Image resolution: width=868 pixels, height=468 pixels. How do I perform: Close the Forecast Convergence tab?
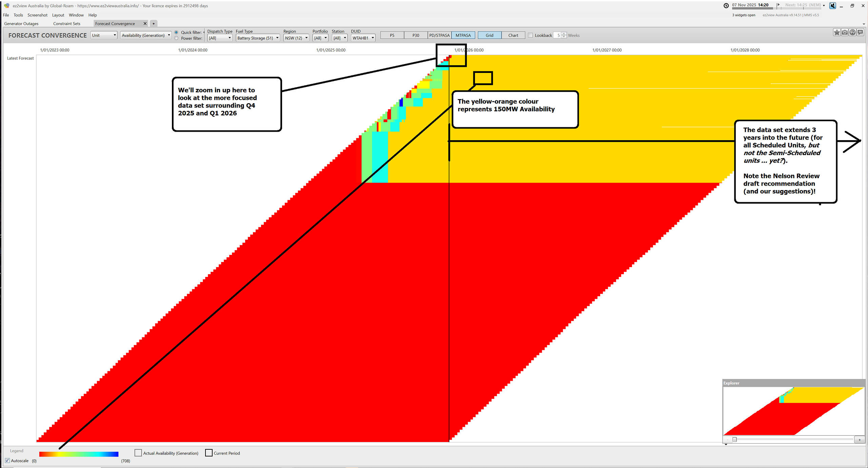(145, 23)
